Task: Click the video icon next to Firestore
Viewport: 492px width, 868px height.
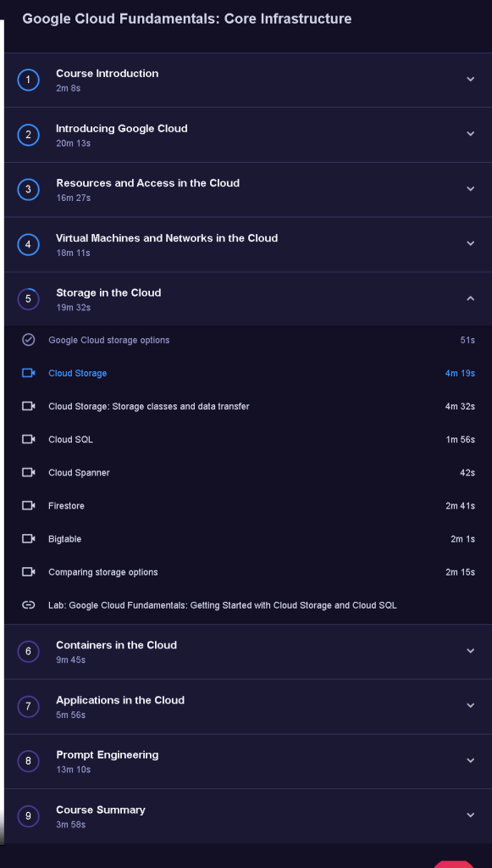Action: pos(28,505)
